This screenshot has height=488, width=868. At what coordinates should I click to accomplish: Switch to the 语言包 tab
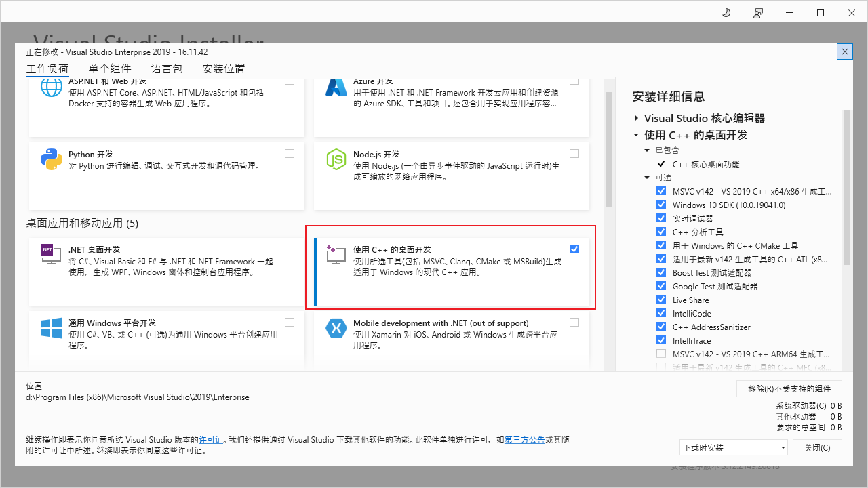point(167,68)
